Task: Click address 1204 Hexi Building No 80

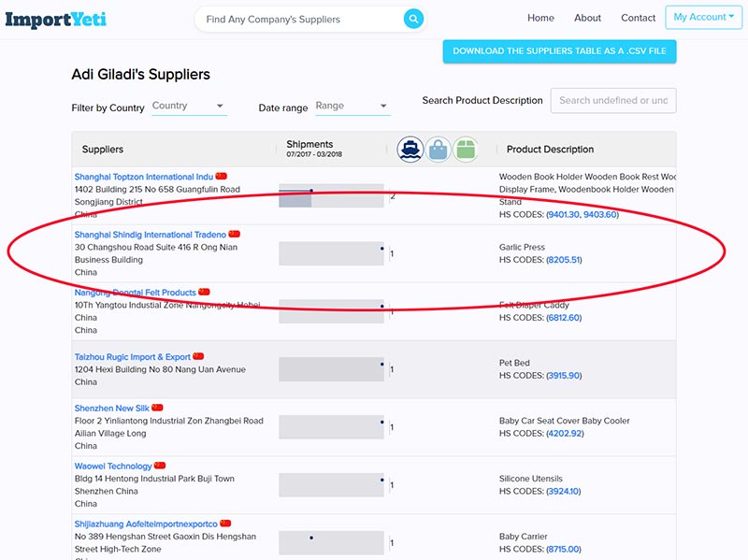Action: pos(160,369)
